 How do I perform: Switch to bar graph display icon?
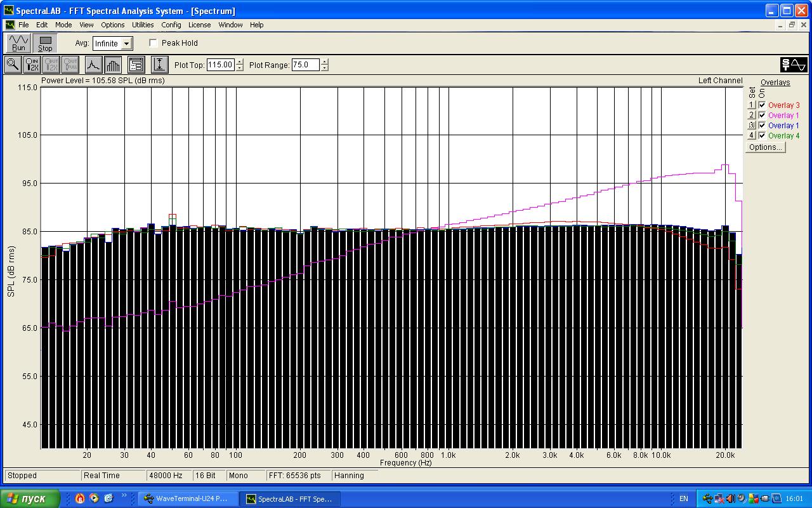(x=113, y=64)
